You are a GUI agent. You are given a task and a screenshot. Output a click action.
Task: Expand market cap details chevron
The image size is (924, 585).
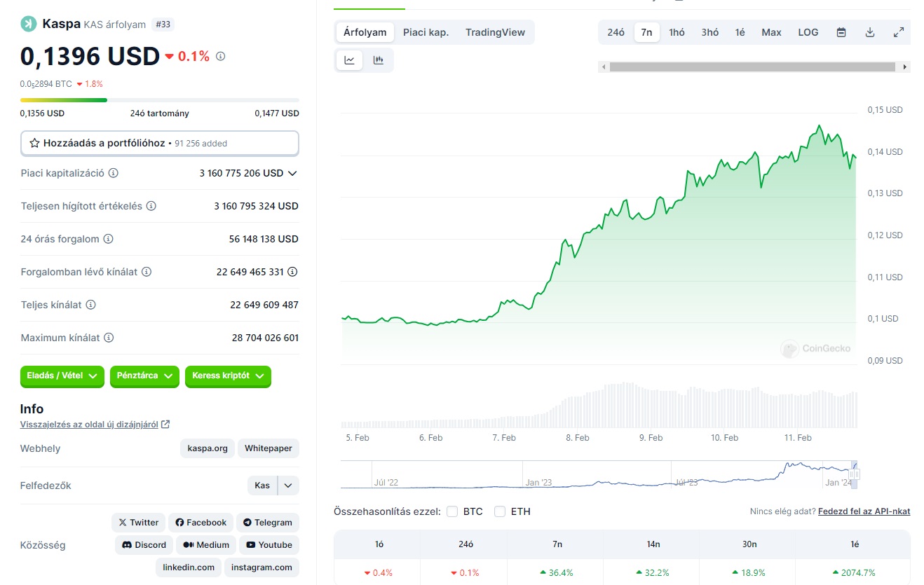click(x=292, y=173)
